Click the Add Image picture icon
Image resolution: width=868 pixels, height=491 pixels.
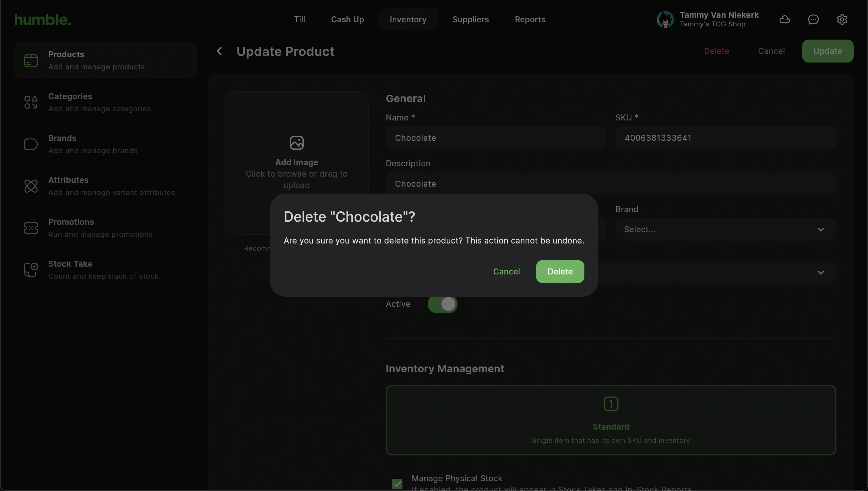click(x=296, y=143)
